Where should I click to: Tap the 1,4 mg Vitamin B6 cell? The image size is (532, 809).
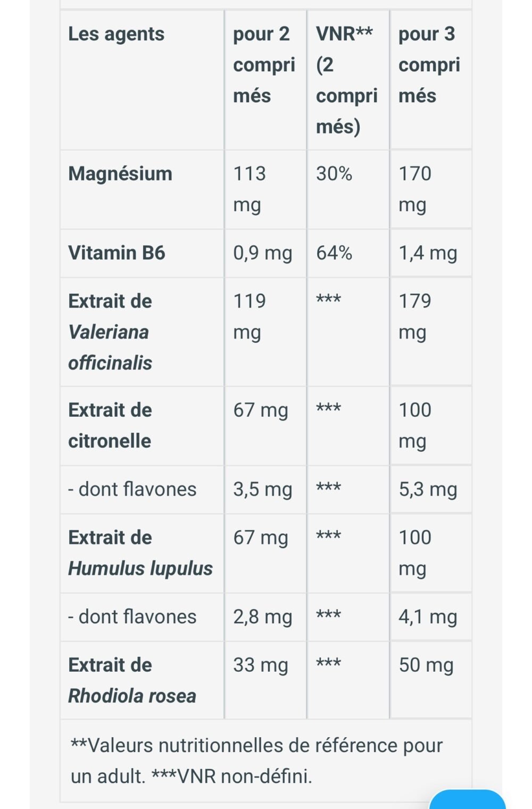click(428, 253)
